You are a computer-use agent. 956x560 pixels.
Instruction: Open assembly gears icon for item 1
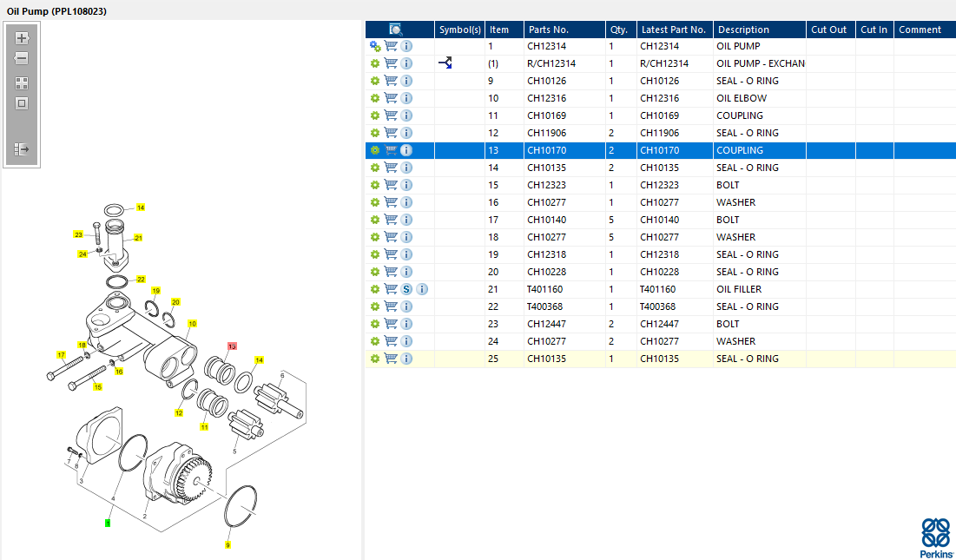375,46
